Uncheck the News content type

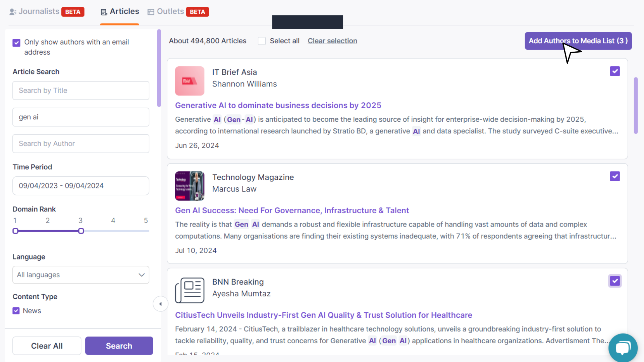pyautogui.click(x=16, y=311)
